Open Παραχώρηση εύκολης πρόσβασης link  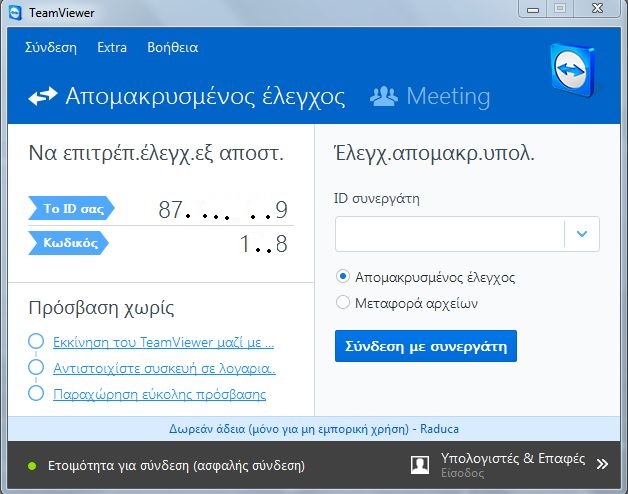(x=159, y=394)
